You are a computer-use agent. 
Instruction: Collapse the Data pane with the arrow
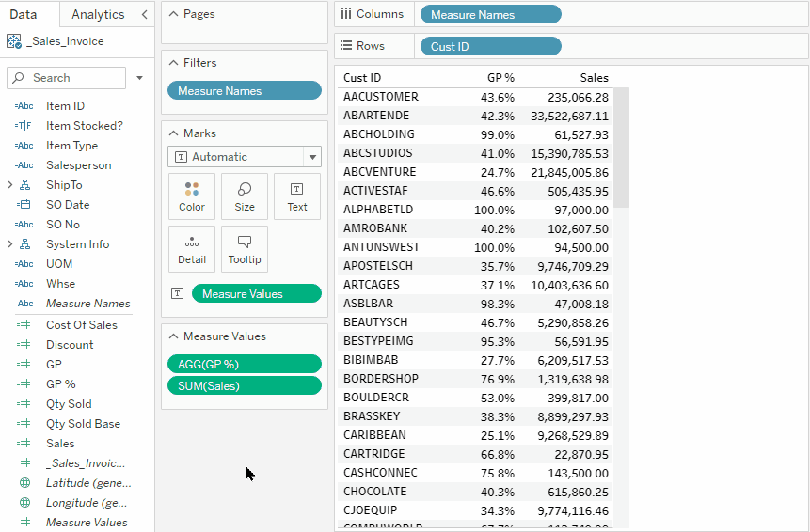[144, 14]
